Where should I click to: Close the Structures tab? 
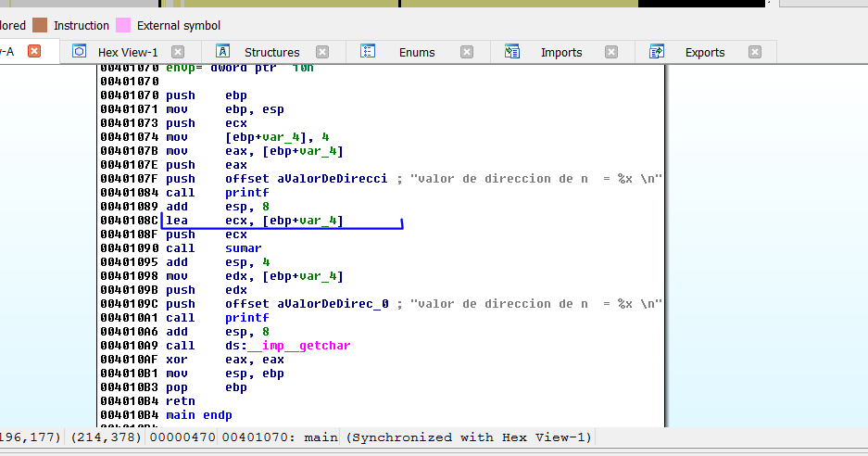(322, 52)
